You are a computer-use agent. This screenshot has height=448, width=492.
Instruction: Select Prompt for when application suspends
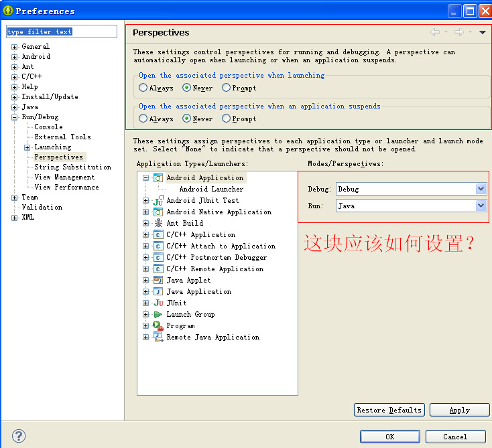pyautogui.click(x=239, y=119)
